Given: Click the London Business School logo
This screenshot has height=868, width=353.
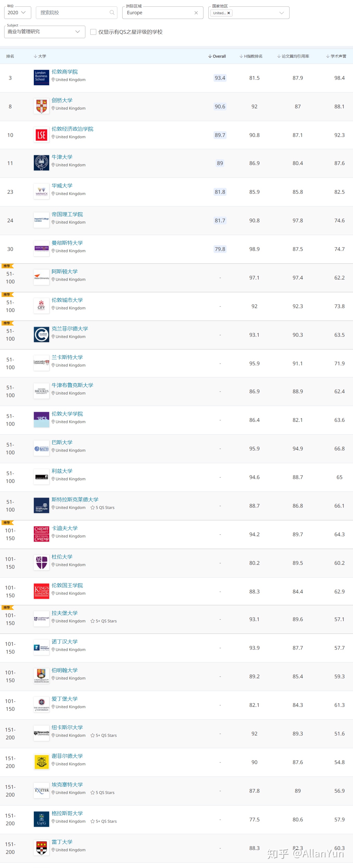Looking at the screenshot, I should point(41,77).
